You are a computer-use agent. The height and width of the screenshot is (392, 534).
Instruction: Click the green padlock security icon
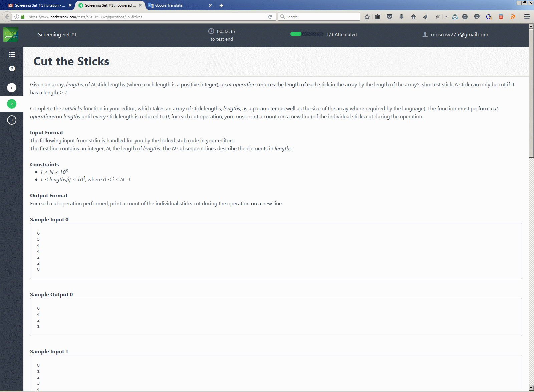coord(23,17)
